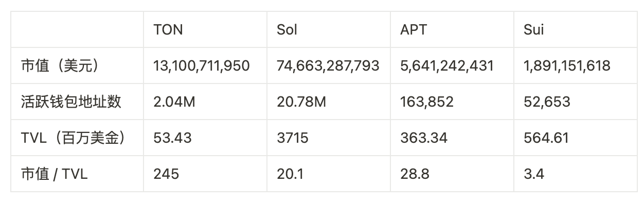
Task: Select the Sui column header
Action: coord(534,29)
